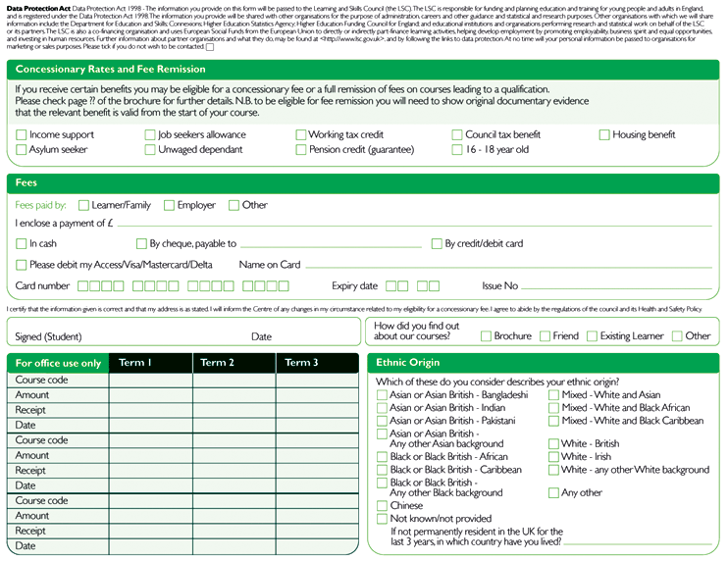
Task: Select Black or Black British - Caribbean
Action: 382,470
